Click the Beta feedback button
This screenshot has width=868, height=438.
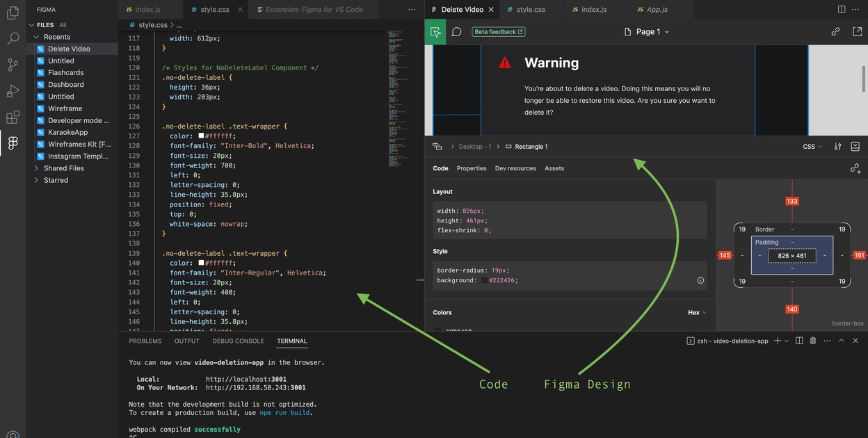[x=498, y=31]
